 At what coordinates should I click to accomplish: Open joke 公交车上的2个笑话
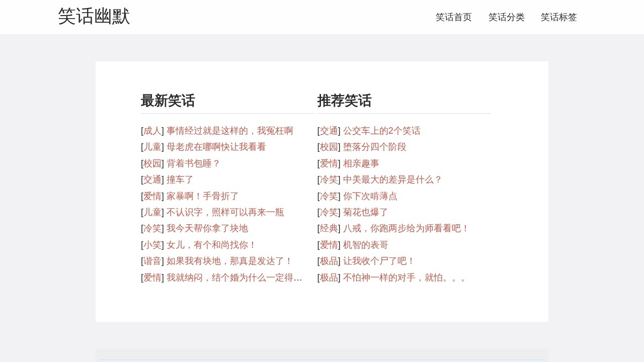[x=382, y=131]
